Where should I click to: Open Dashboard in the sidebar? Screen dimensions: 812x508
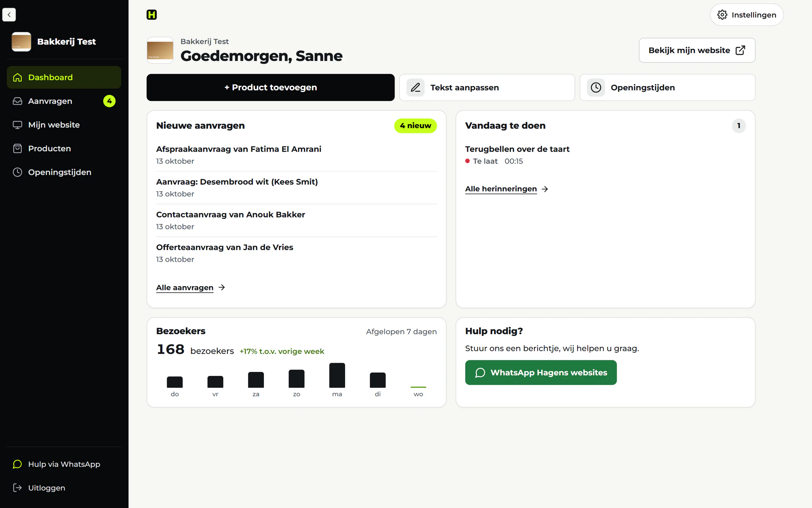[64, 78]
